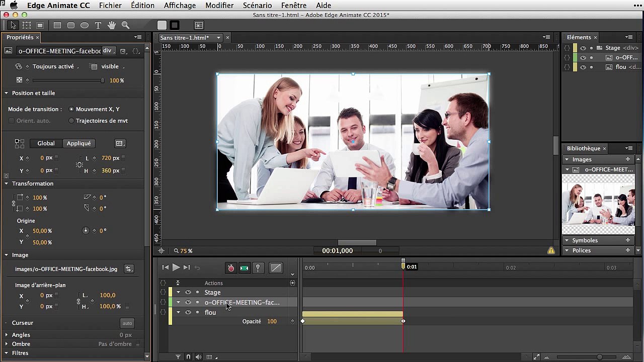The height and width of the screenshot is (362, 644).
Task: Toggle flou layer eye in timeline
Action: 188,312
